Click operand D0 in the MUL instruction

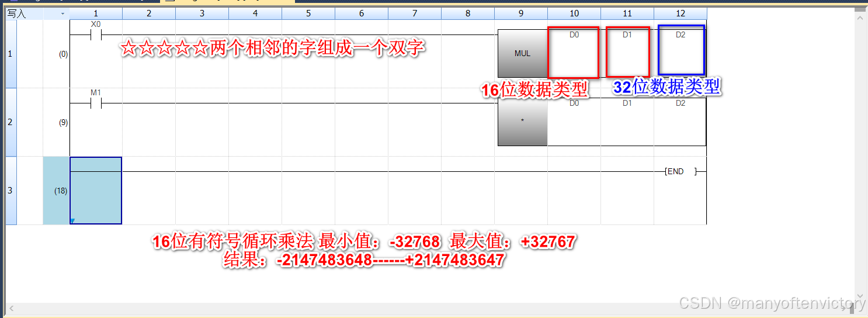574,35
